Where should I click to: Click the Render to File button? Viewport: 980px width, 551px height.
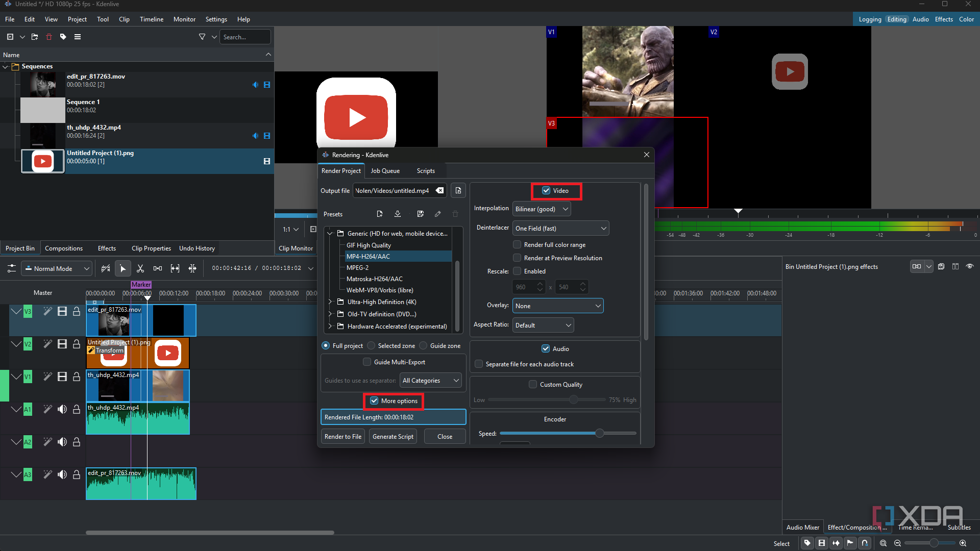click(x=343, y=436)
